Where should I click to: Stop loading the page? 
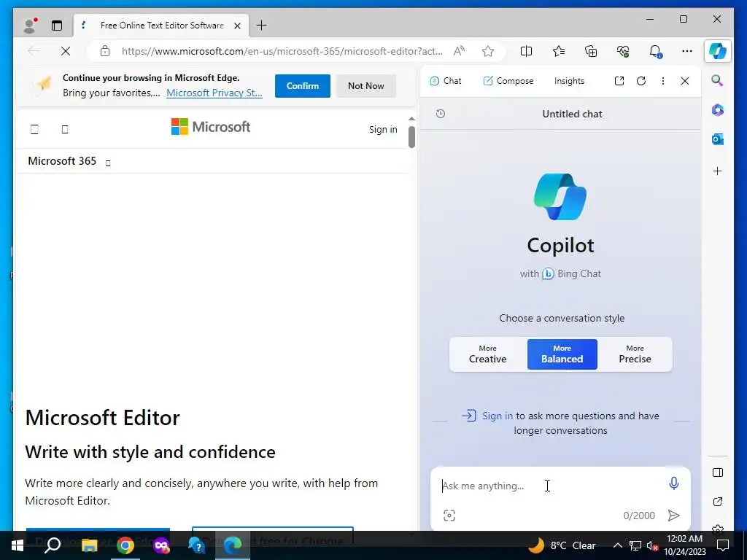click(x=66, y=51)
